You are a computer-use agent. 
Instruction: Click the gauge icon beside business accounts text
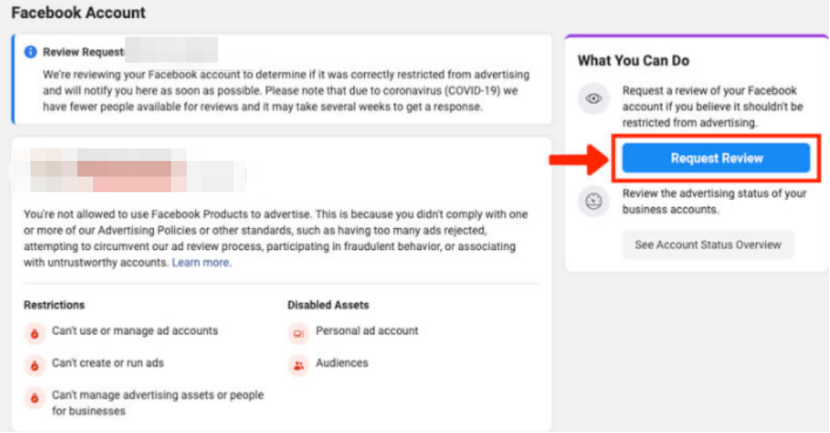coord(594,201)
